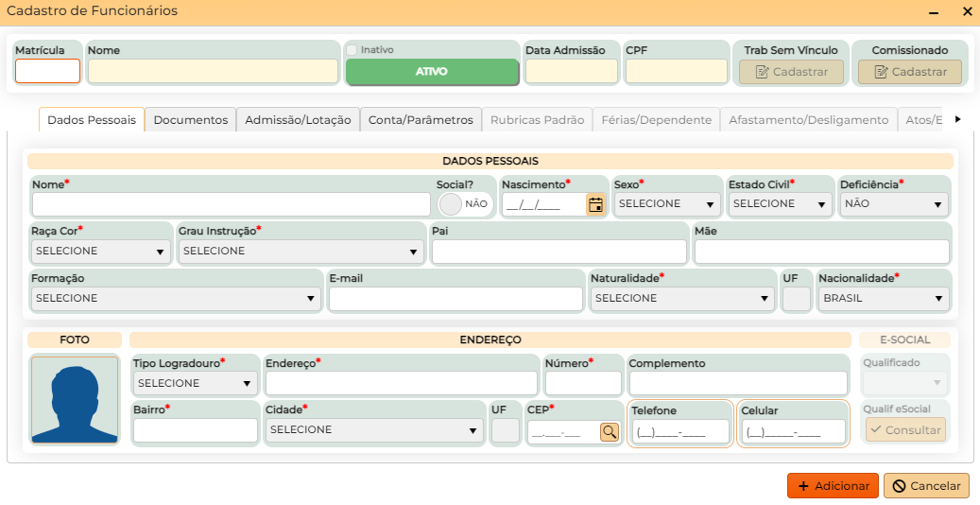Toggle the Social name switch
The height and width of the screenshot is (505, 980).
click(453, 204)
